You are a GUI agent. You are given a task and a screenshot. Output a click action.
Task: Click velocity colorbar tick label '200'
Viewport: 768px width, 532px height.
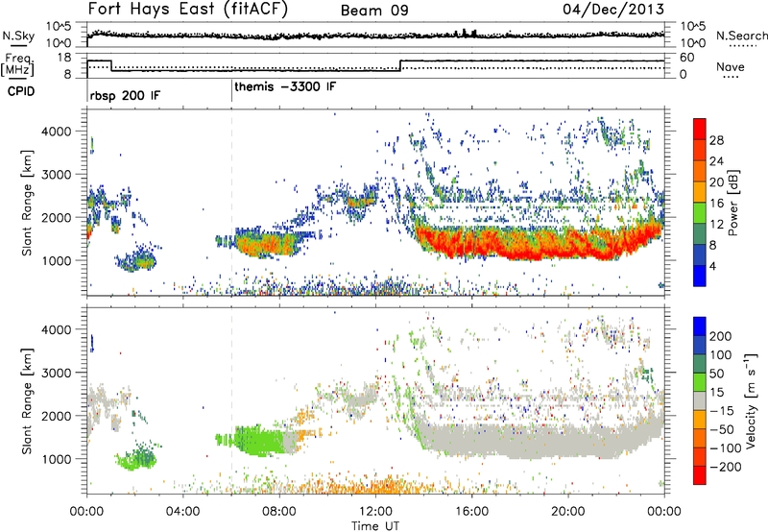click(x=721, y=336)
